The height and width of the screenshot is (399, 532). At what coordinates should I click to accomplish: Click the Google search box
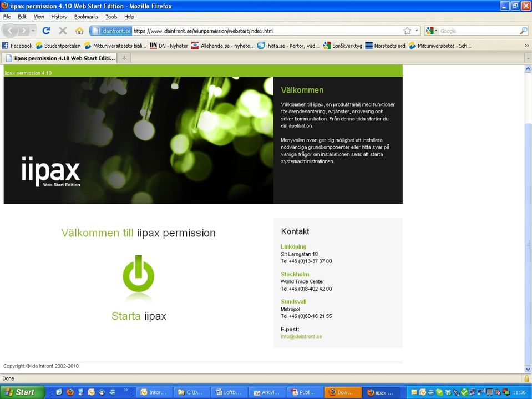[479, 31]
